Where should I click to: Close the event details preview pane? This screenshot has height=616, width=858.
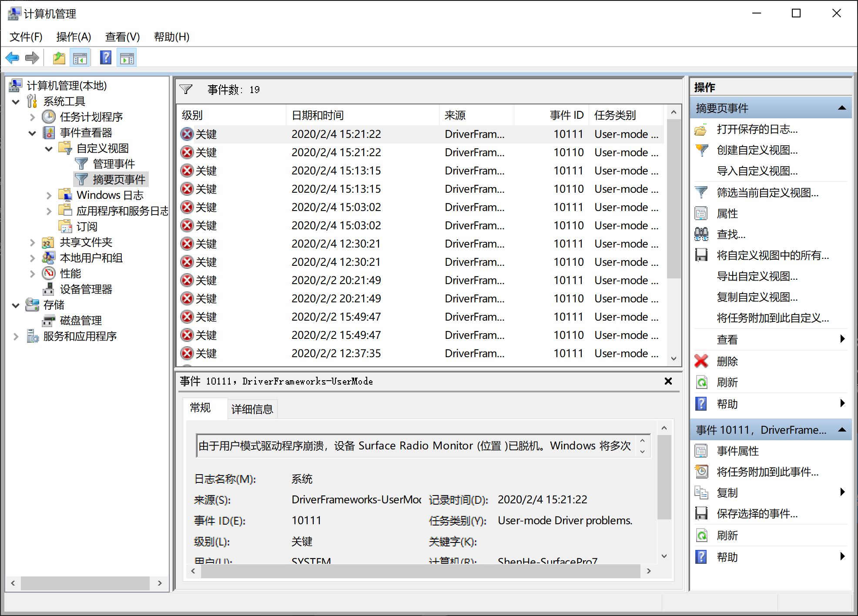(x=668, y=381)
